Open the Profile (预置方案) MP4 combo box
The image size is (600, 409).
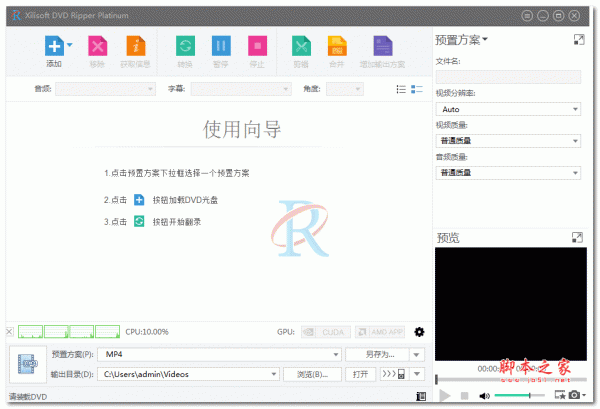(x=219, y=355)
